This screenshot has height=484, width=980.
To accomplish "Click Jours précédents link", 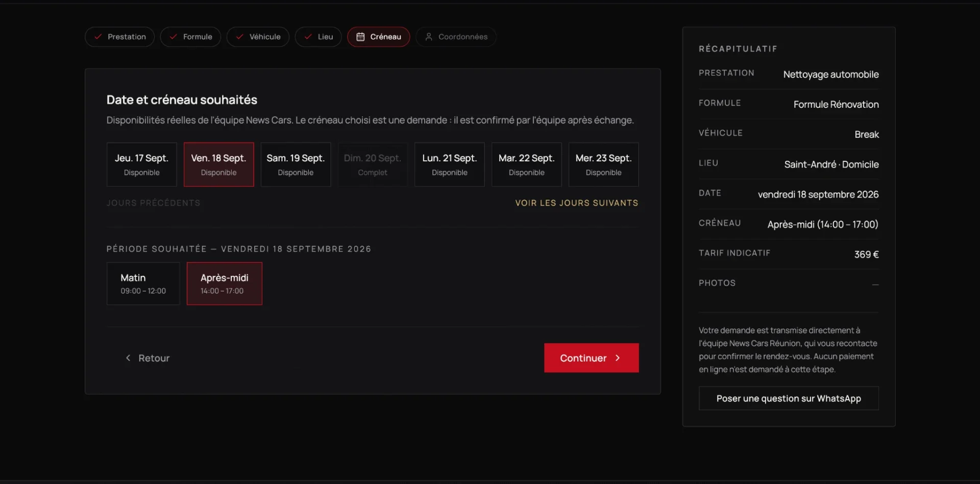I will [153, 203].
